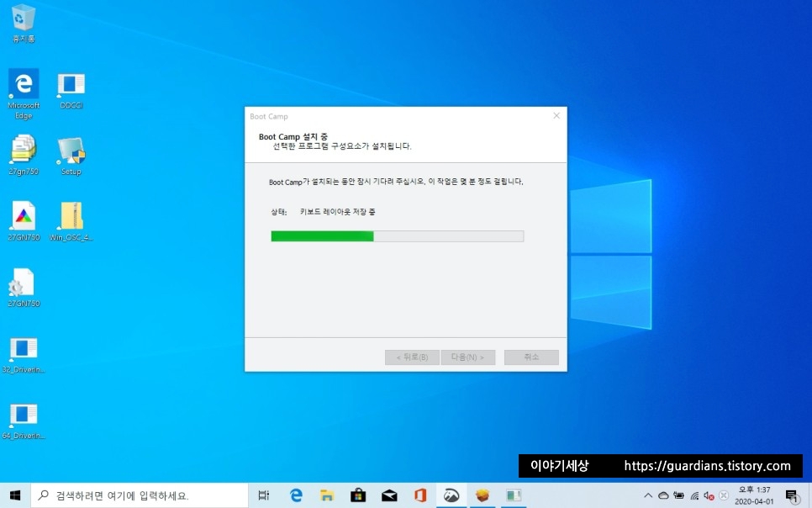Screen dimensions: 812x508
Task: Click the '상태:' label
Action: [278, 211]
